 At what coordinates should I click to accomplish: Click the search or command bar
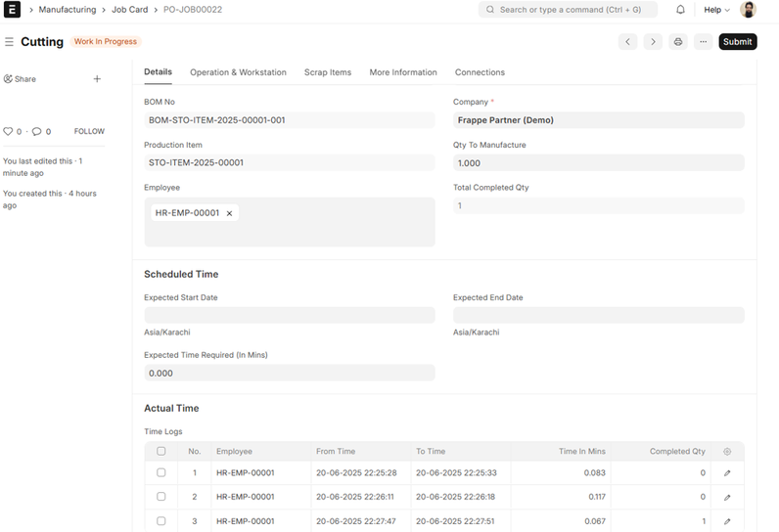point(568,10)
